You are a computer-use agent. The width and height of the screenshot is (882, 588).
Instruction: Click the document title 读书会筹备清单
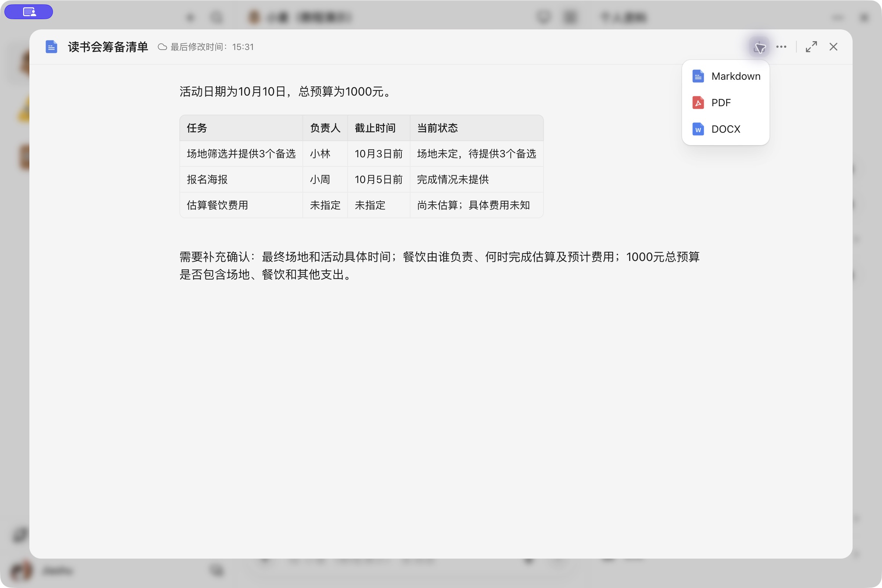(x=108, y=47)
